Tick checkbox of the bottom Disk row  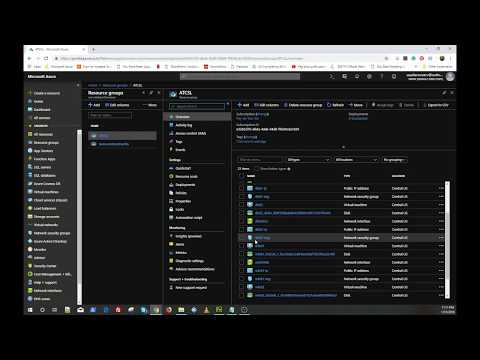click(x=241, y=295)
